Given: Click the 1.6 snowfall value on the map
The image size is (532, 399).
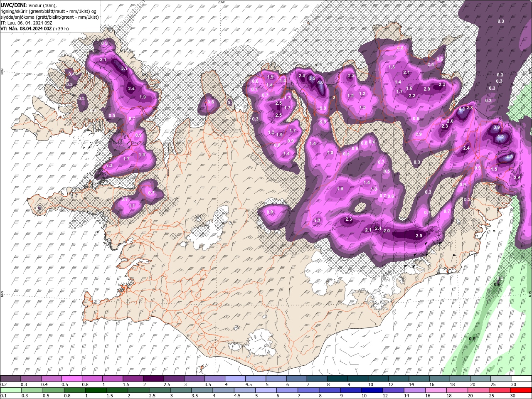Looking at the screenshot, I should click(409, 88).
